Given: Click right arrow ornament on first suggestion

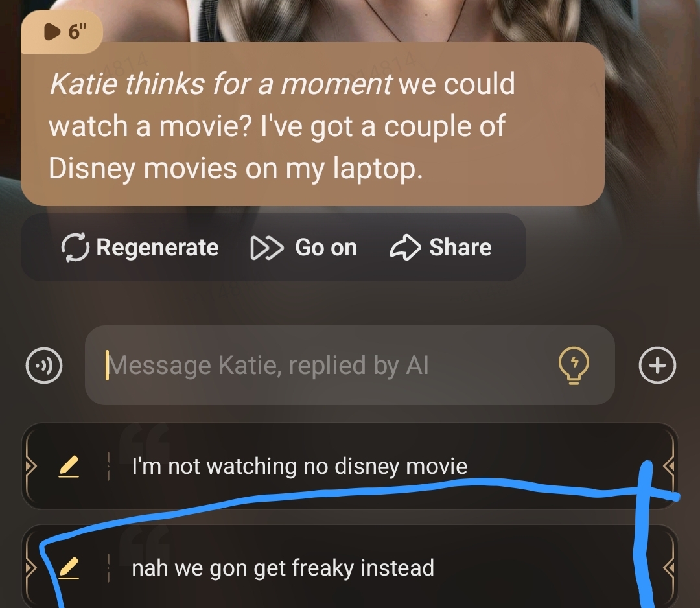Looking at the screenshot, I should (669, 467).
